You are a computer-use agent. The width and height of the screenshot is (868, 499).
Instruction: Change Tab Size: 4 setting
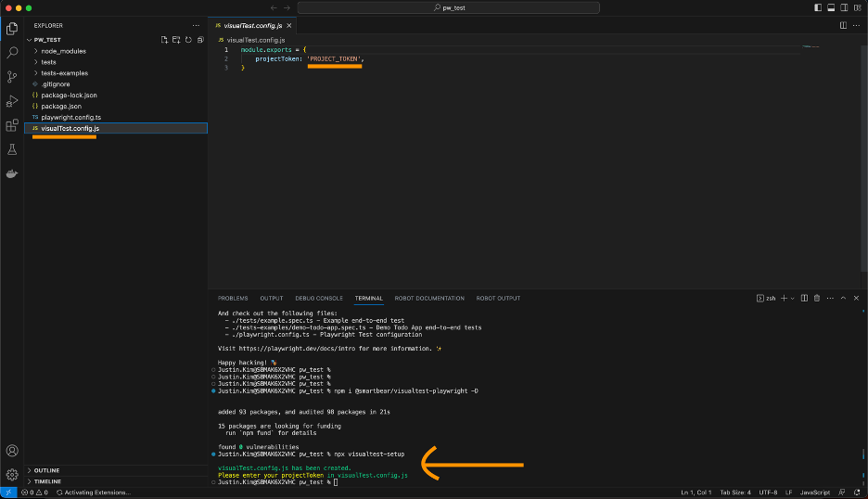click(735, 493)
